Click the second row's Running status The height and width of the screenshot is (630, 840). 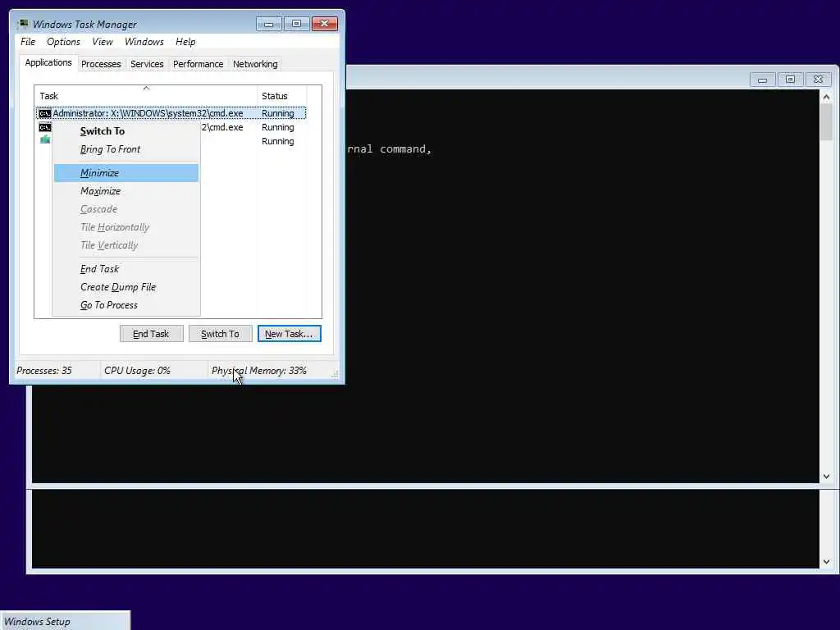point(277,127)
